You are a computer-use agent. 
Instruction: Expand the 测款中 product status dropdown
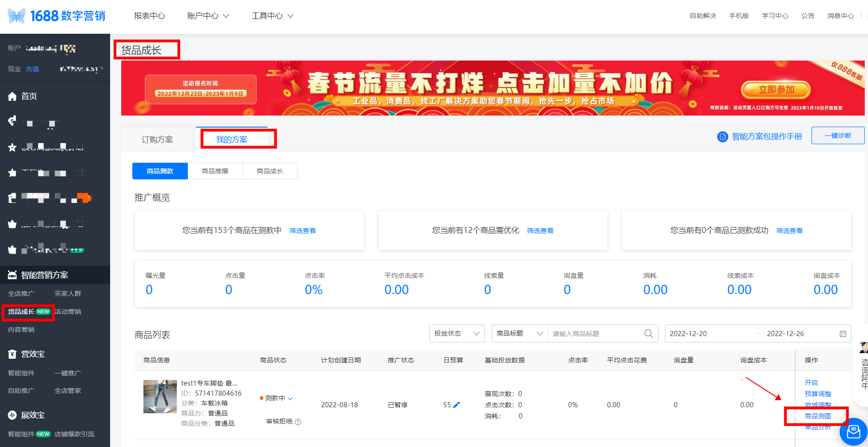point(277,398)
